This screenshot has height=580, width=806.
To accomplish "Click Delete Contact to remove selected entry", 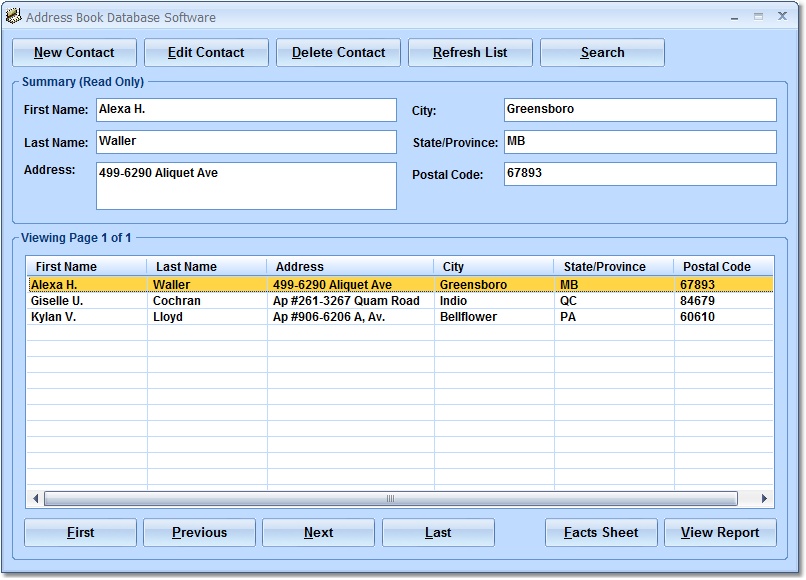I will (x=340, y=52).
